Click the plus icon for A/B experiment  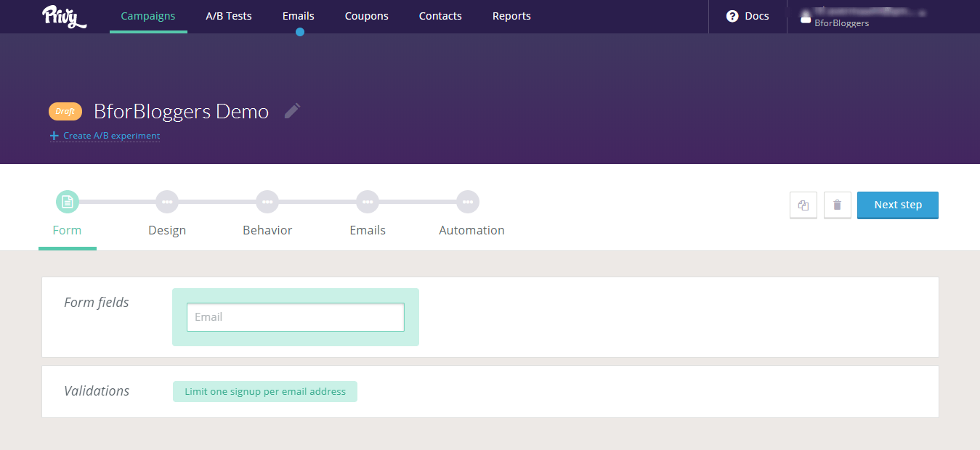pos(54,136)
